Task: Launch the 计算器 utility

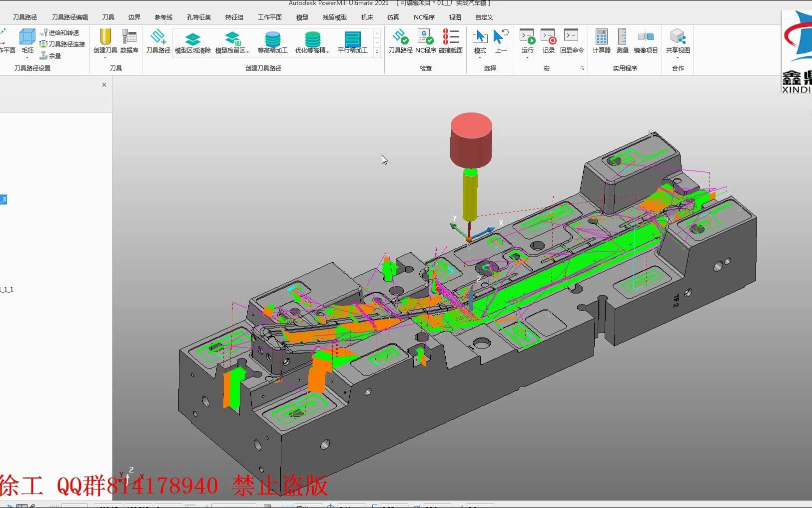Action: pos(602,41)
